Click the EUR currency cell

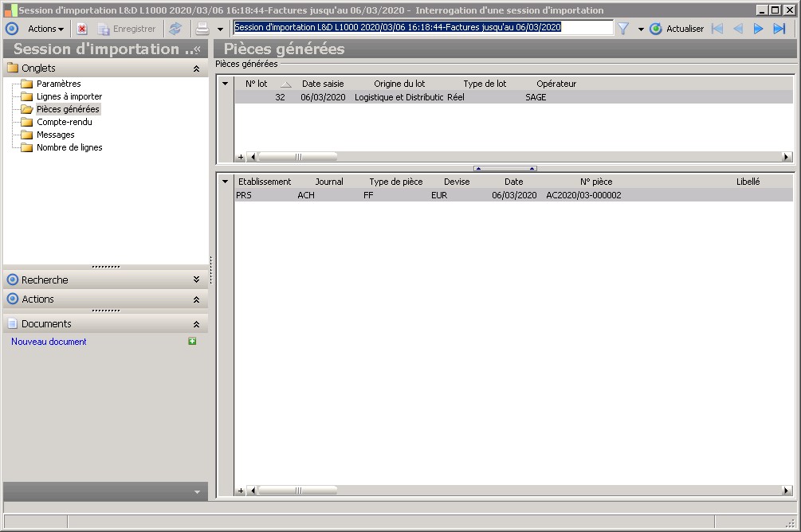pos(439,195)
